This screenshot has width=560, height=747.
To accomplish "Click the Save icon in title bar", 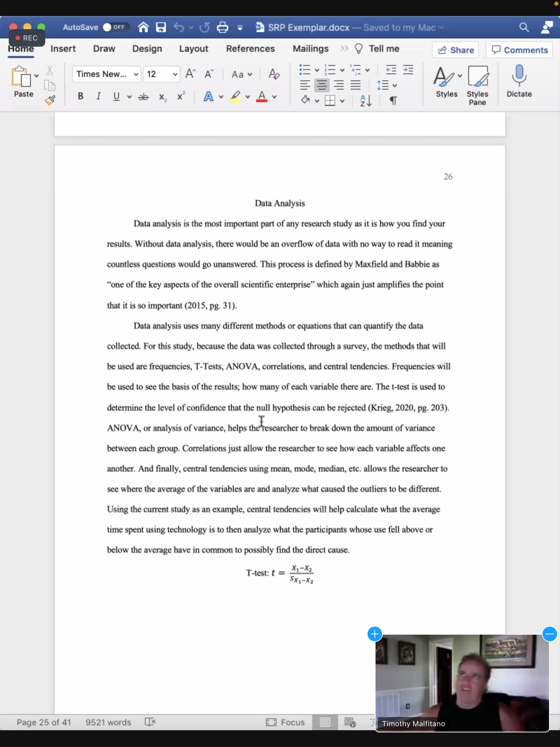I will tap(161, 27).
